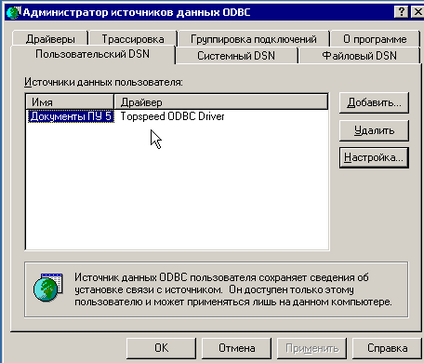Show the О программе tab

375,39
